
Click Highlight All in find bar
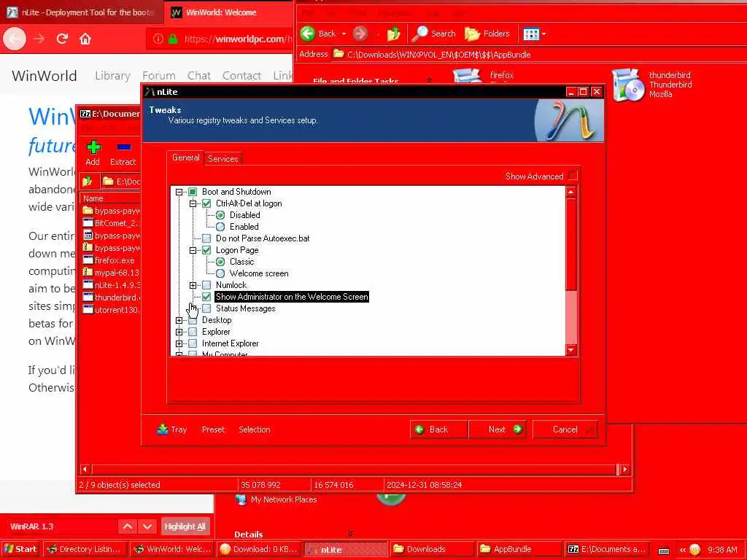click(x=185, y=526)
